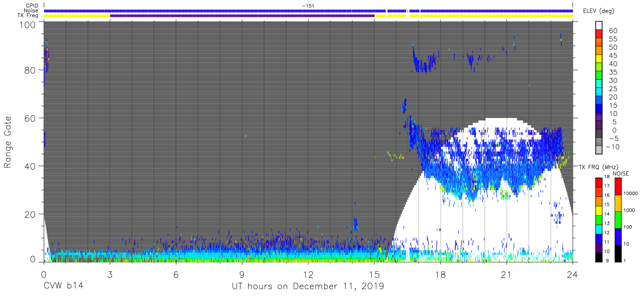This screenshot has height=297, width=644.
Task: Click the Range Gate y-axis title
Action: [8, 142]
